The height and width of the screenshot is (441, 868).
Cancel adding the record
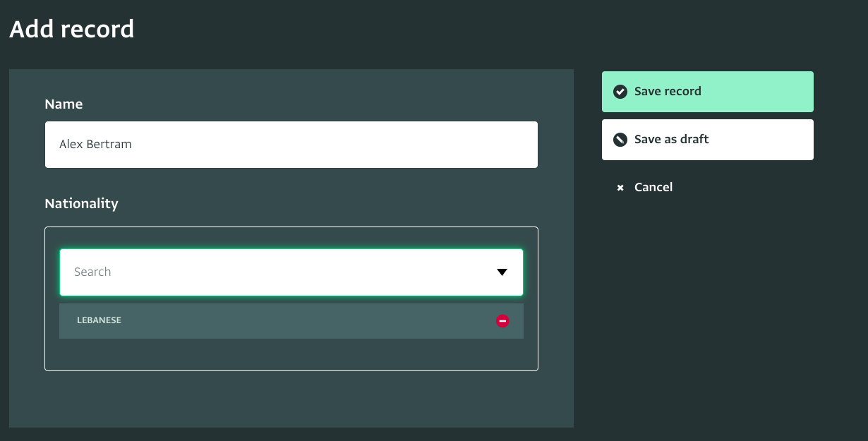point(644,187)
